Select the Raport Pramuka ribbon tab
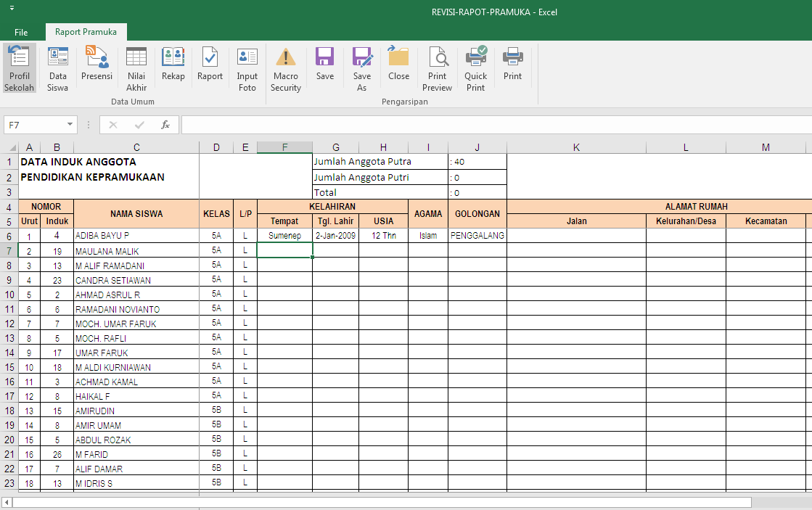The width and height of the screenshot is (812, 510). coord(86,32)
